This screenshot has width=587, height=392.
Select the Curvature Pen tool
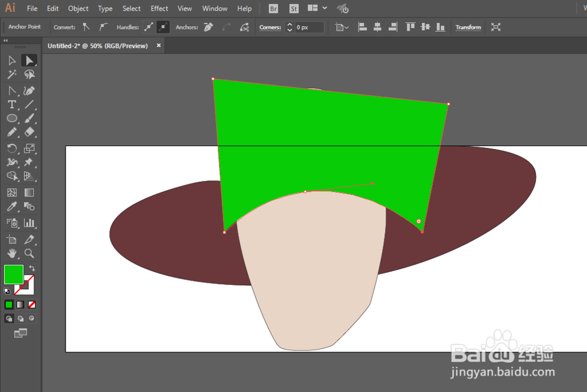pos(29,90)
